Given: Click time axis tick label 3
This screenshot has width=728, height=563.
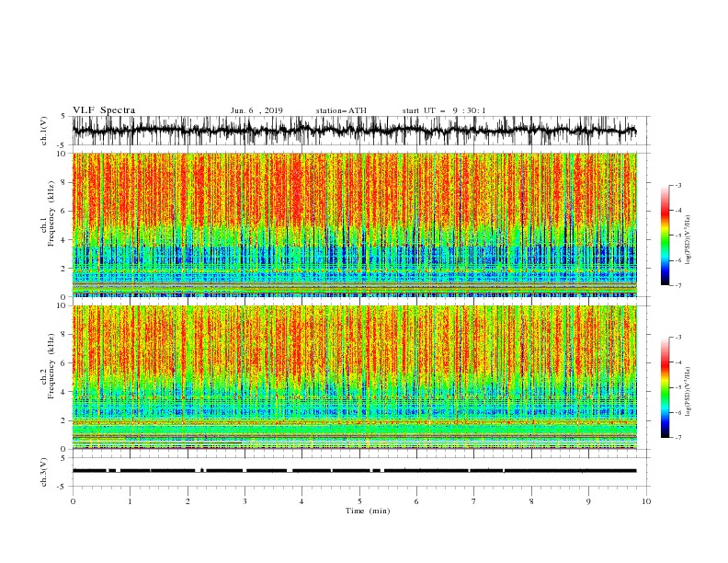Looking at the screenshot, I should (x=245, y=501).
